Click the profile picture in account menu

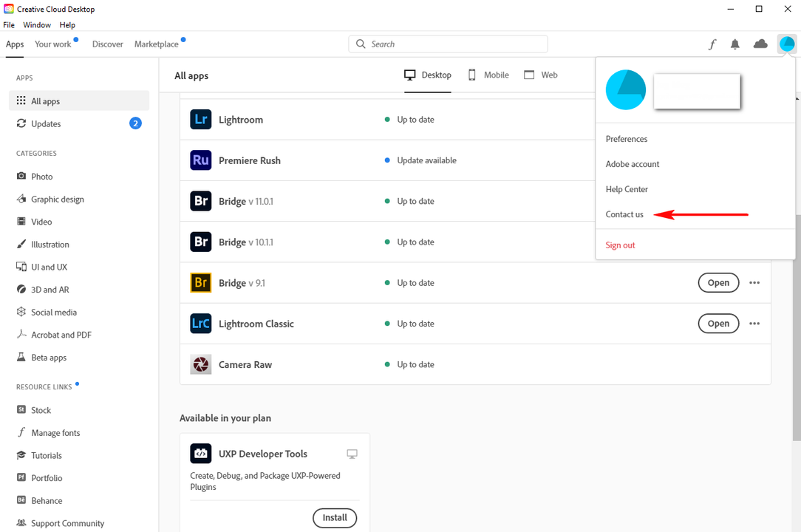[x=626, y=90]
